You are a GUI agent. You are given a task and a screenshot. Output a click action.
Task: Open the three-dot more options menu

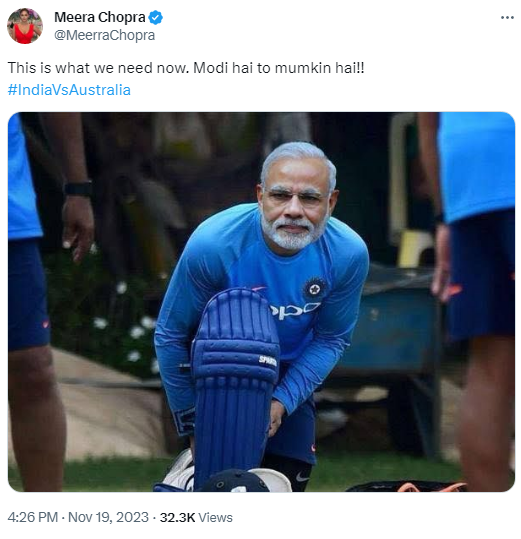click(507, 18)
